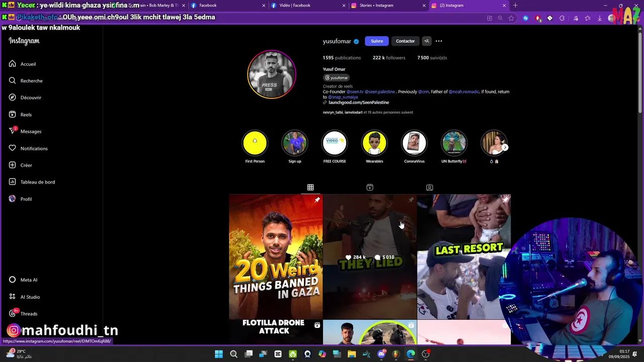The height and width of the screenshot is (362, 644).
Task: Go to Découvrir compass icon
Action: (x=13, y=98)
